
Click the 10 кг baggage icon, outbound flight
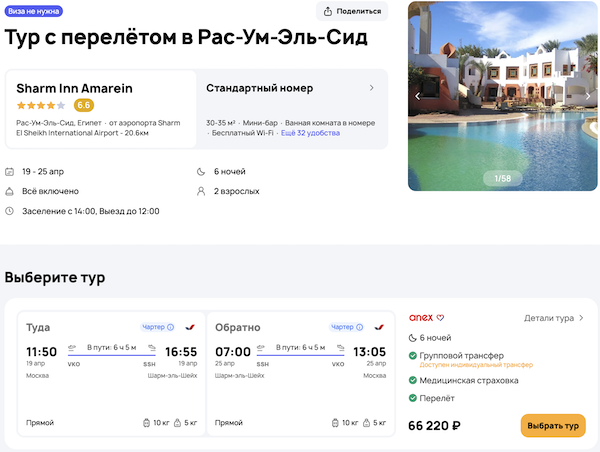[x=146, y=423]
